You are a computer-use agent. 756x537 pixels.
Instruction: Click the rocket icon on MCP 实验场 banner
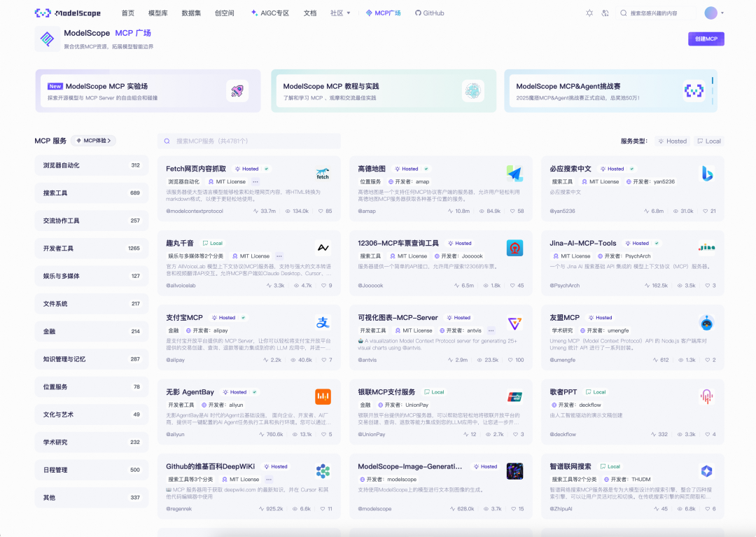click(x=237, y=90)
